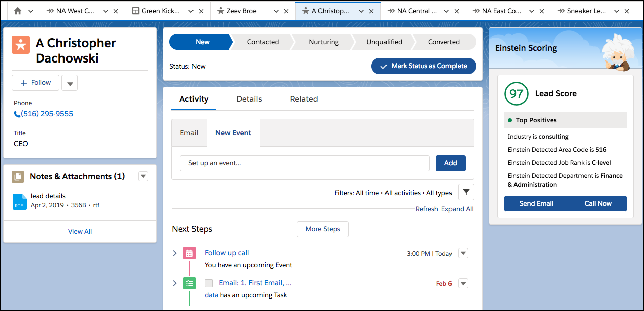This screenshot has width=644, height=311.
Task: Select the New stage in the path
Action: [x=202, y=42]
